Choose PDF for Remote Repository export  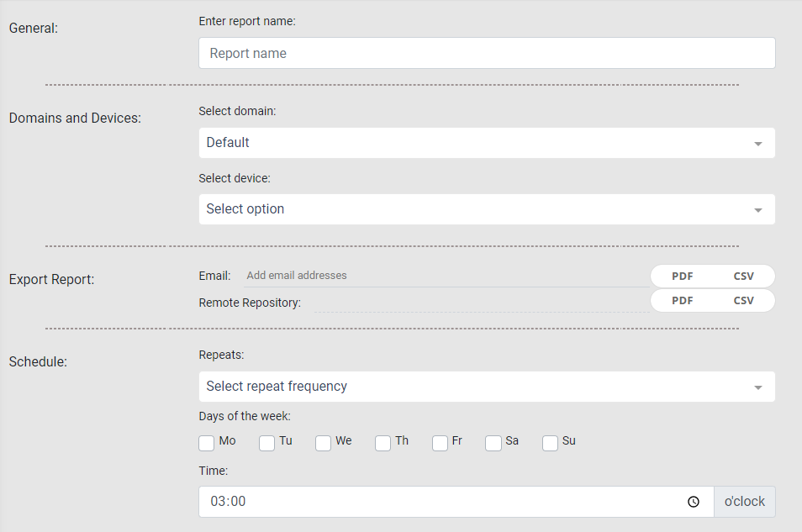point(681,300)
